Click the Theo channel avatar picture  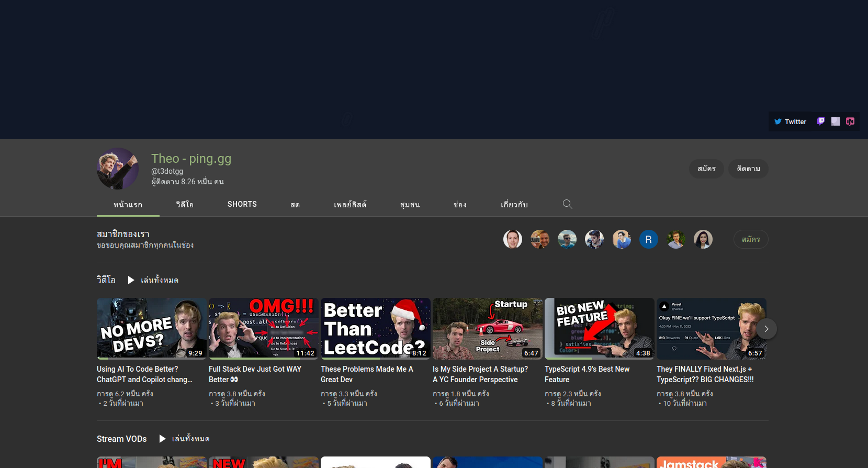(118, 169)
